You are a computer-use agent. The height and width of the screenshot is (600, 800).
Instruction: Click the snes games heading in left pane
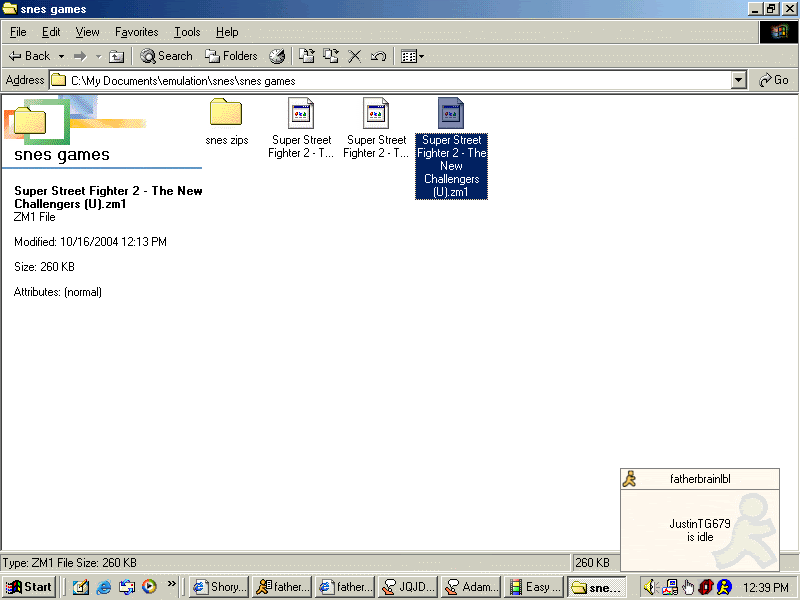(x=62, y=155)
